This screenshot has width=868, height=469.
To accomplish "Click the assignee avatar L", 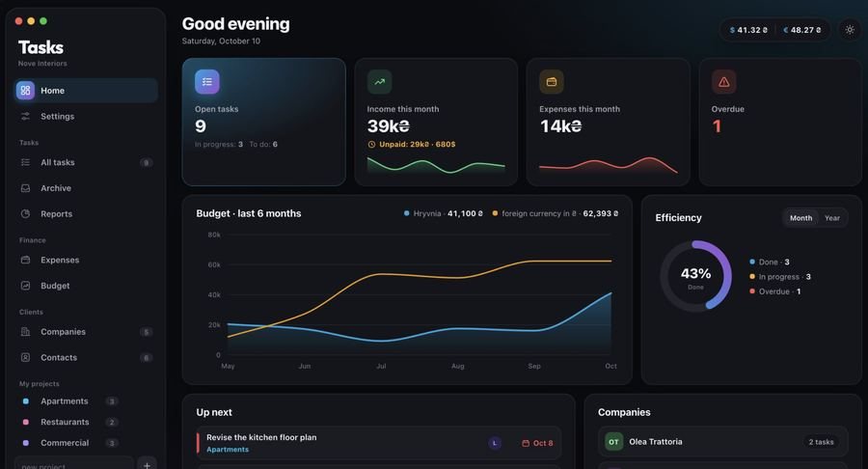I will tap(495, 443).
